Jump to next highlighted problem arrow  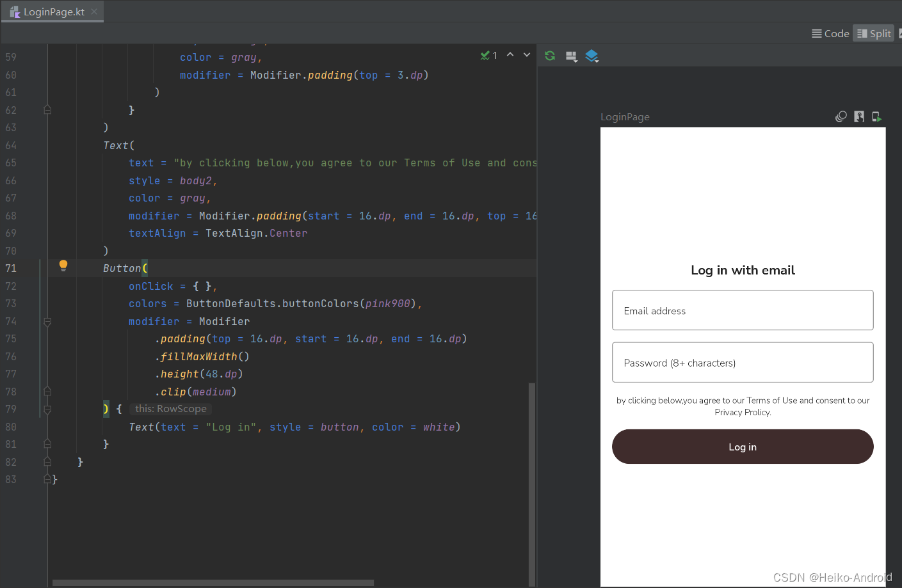tap(527, 55)
